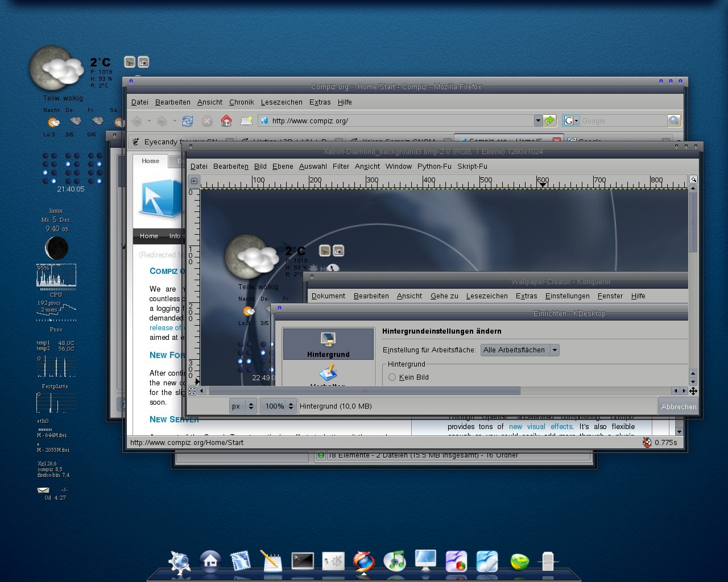Follow the 'release of' link on Compiz page

click(x=166, y=328)
